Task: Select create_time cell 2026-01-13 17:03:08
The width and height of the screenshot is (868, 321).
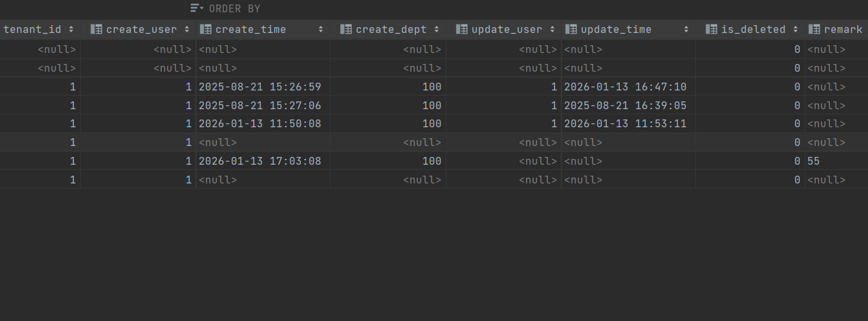Action: point(259,161)
